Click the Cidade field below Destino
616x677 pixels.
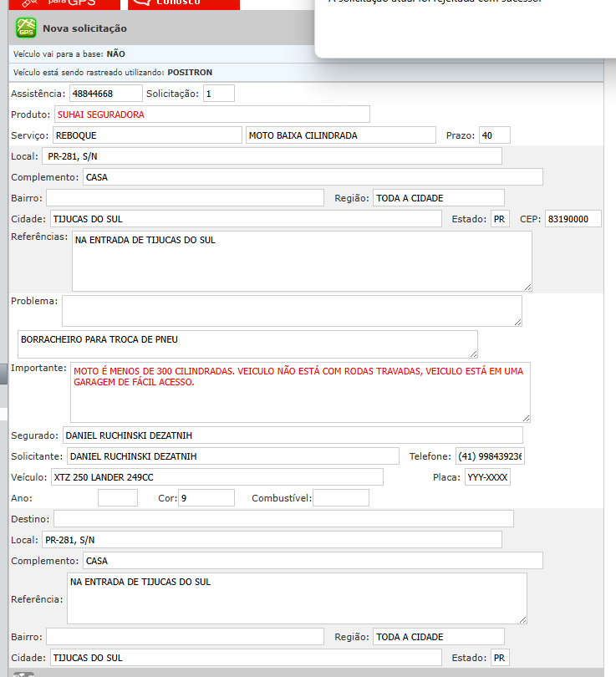pos(246,658)
